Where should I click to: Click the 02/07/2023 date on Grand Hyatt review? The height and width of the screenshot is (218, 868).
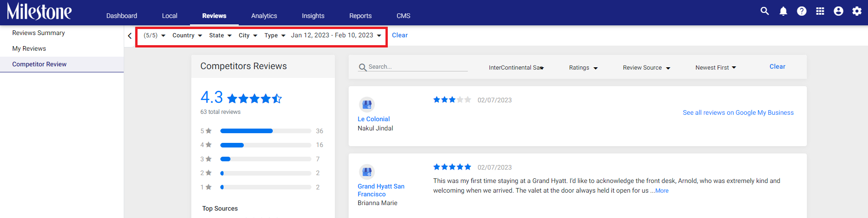[x=494, y=168]
